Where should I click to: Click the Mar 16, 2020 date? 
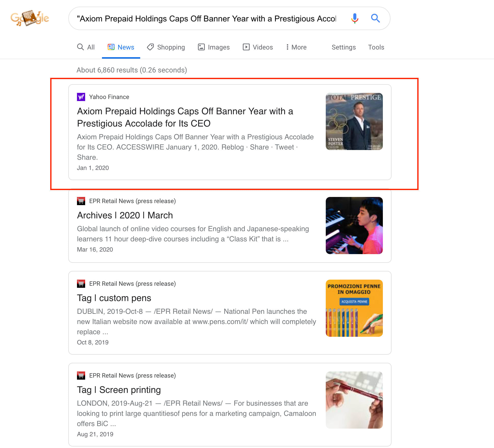[x=95, y=250]
